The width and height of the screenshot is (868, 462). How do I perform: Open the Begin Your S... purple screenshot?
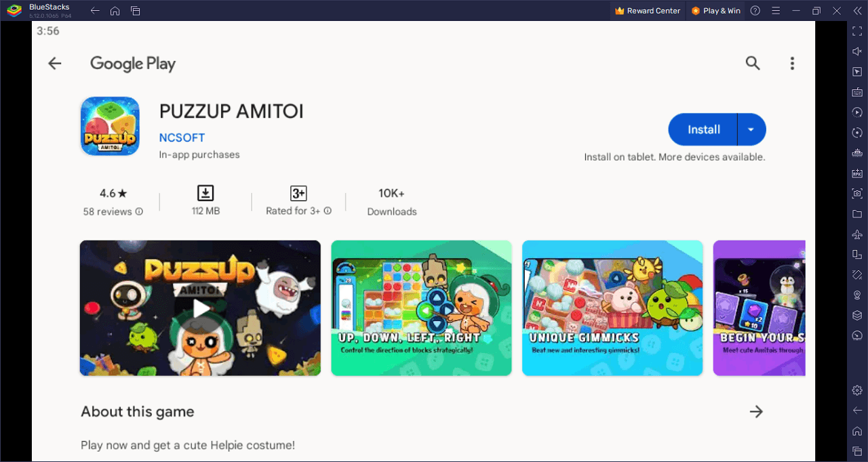tap(759, 308)
